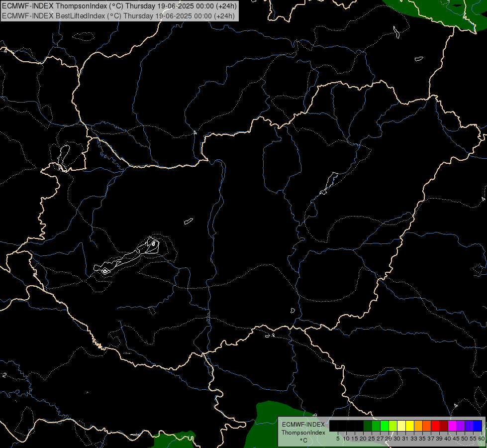Select the purple 45-50 legend swatch
The height and width of the screenshot is (448, 487).
(461, 426)
